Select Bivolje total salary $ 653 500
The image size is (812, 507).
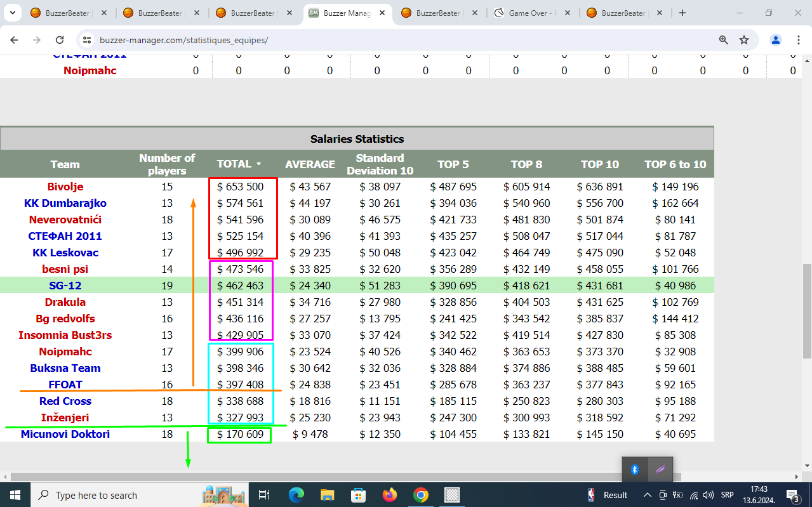(x=240, y=187)
